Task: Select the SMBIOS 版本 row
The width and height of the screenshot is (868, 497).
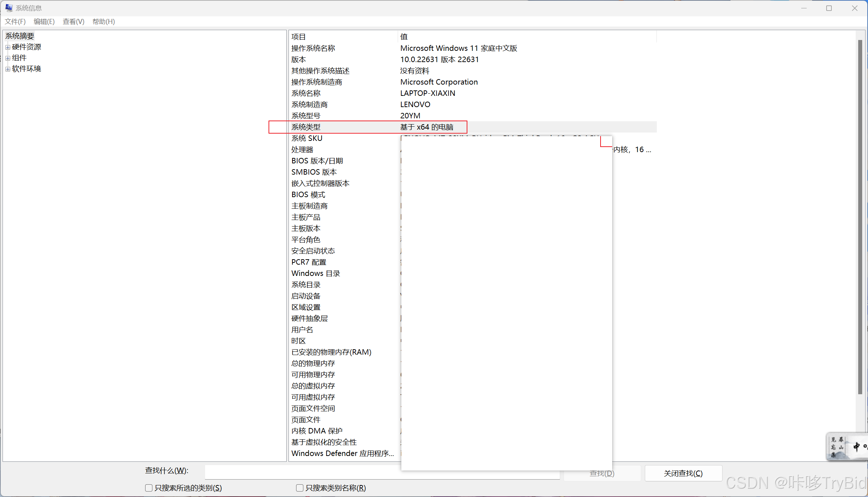Action: click(345, 172)
